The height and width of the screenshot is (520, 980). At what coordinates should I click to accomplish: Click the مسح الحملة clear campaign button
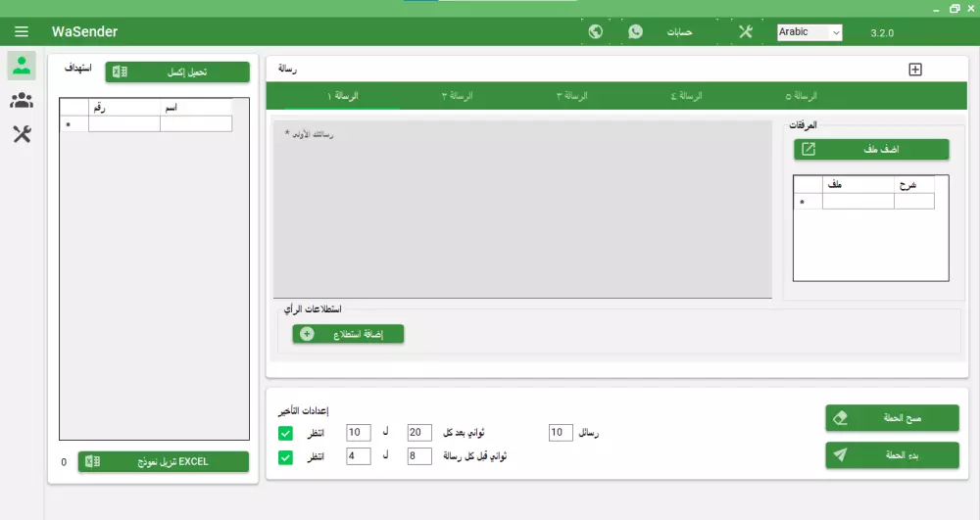tap(892, 417)
